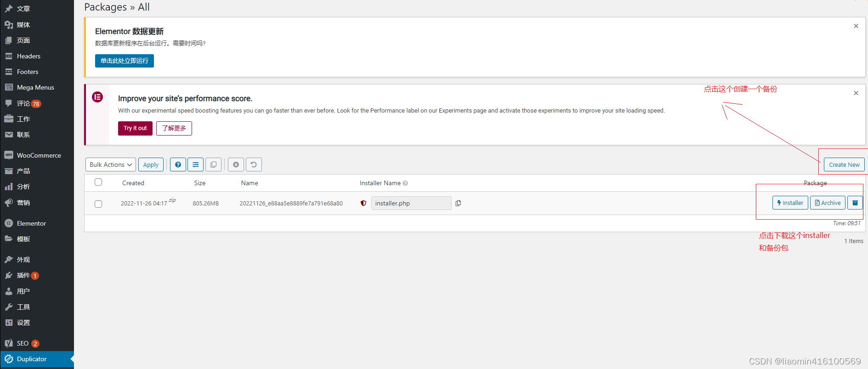
Task: Open Footers menu item in sidebar
Action: coord(28,72)
